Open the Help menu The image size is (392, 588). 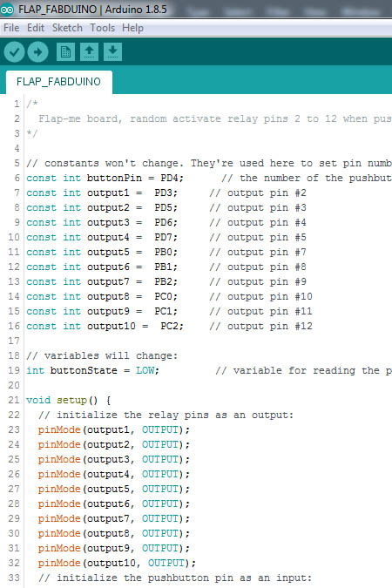pos(132,28)
